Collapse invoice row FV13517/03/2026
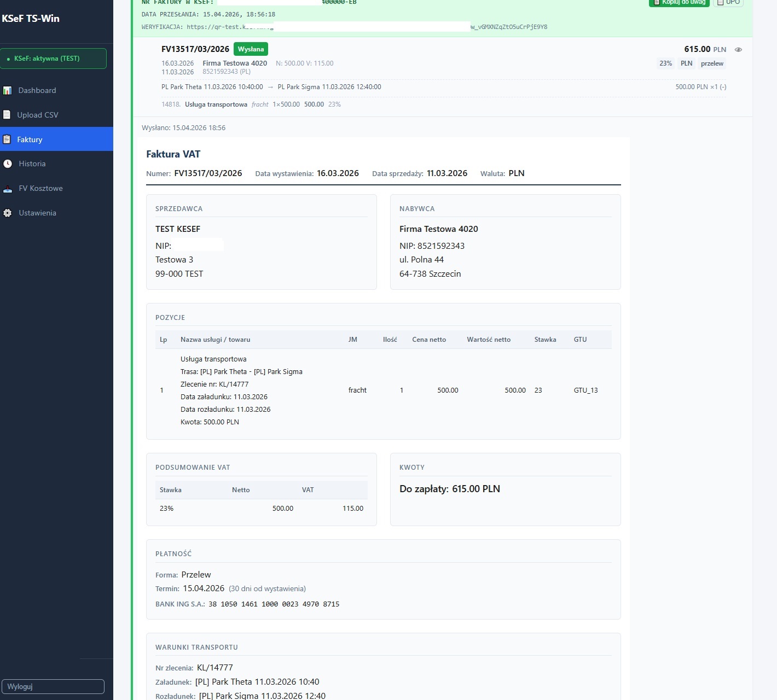The height and width of the screenshot is (700, 777). pyautogui.click(x=195, y=49)
